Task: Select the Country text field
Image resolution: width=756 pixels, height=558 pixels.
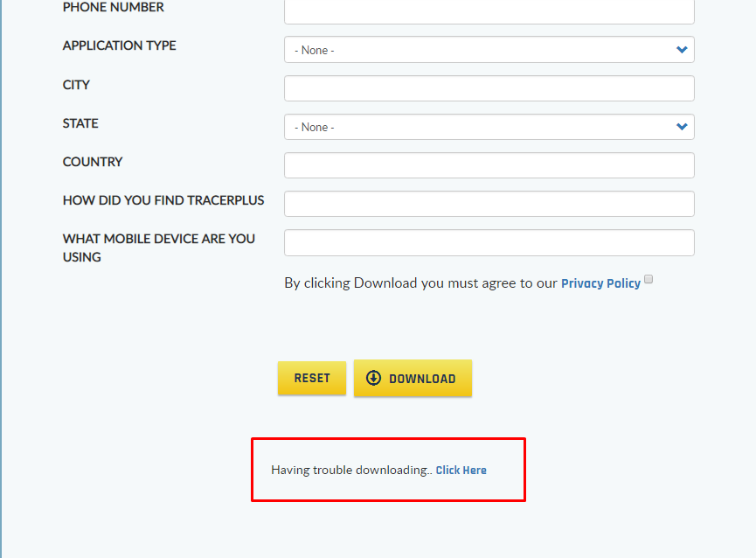Action: 489,165
